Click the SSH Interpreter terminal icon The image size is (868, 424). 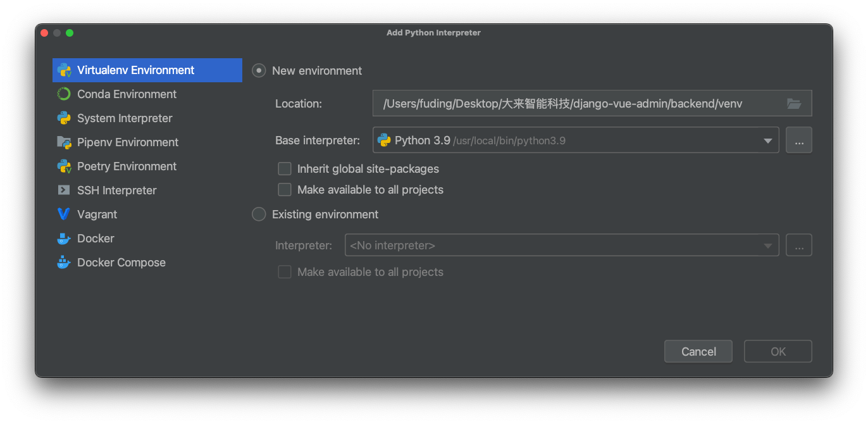click(64, 190)
